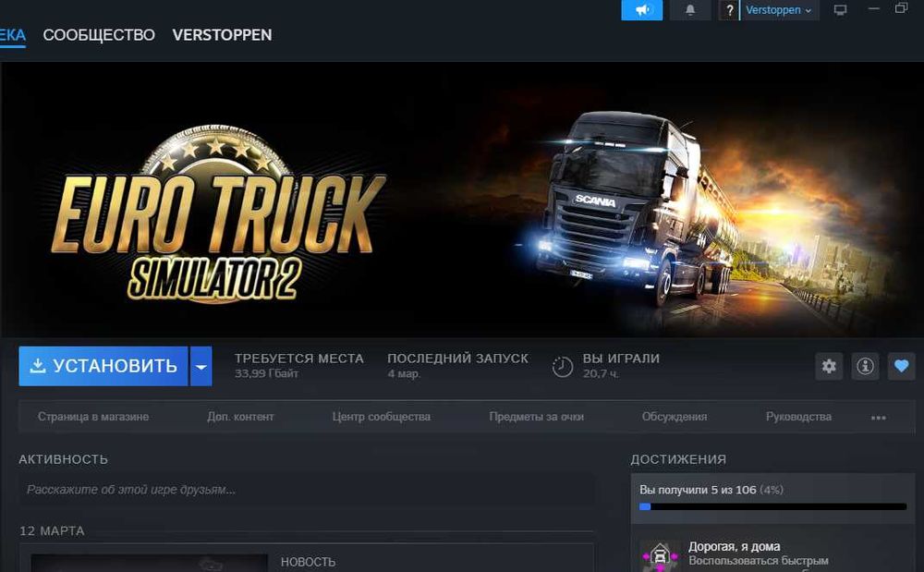The height and width of the screenshot is (572, 924).
Task: Expand the install options dropdown arrow
Action: (x=201, y=366)
